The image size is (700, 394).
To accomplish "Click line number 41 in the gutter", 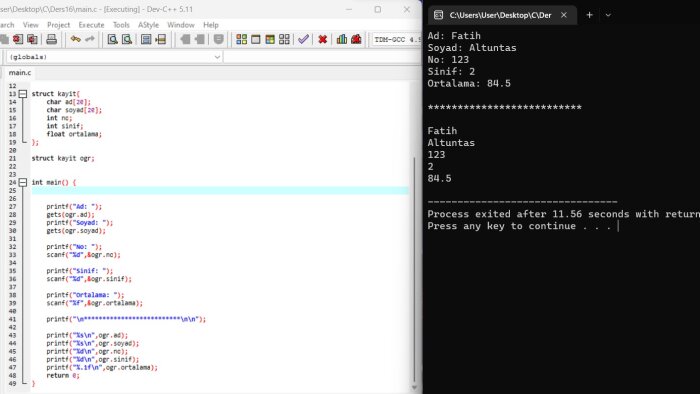I will (x=12, y=319).
